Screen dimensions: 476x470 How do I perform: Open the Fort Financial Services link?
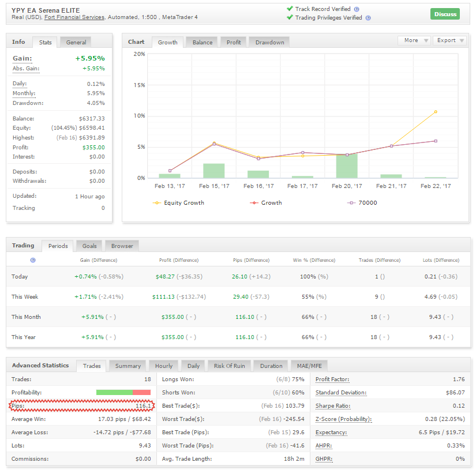[74, 17]
